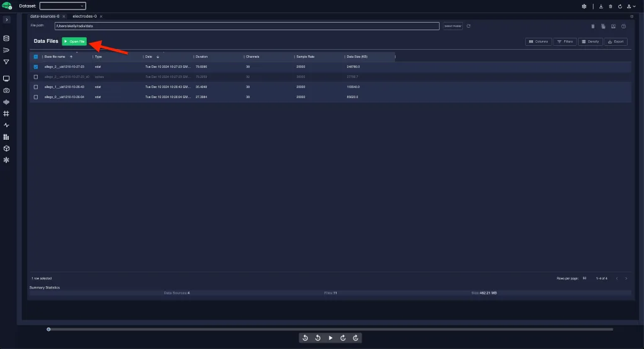Click the signal routing icon in sidebar

(x=6, y=50)
